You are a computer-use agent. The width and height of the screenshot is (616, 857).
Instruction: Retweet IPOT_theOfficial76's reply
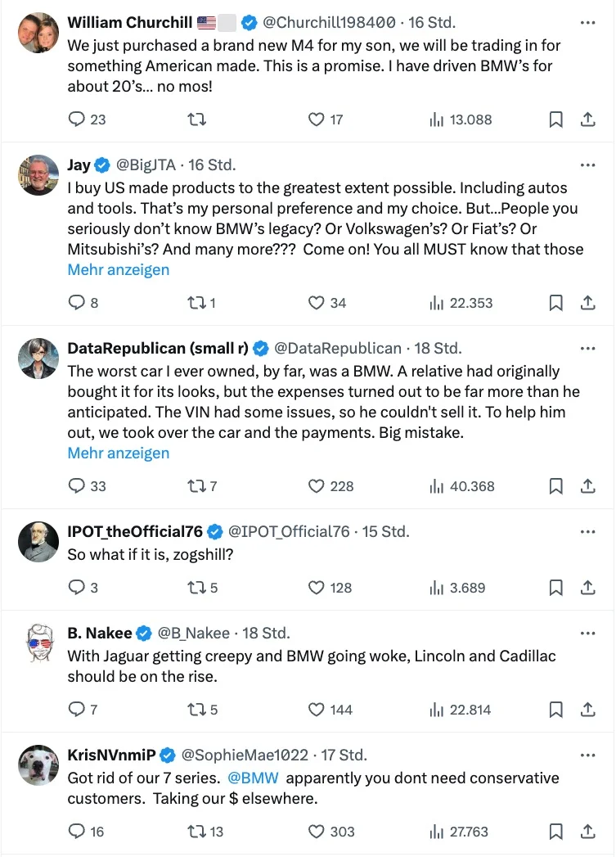[x=196, y=588]
